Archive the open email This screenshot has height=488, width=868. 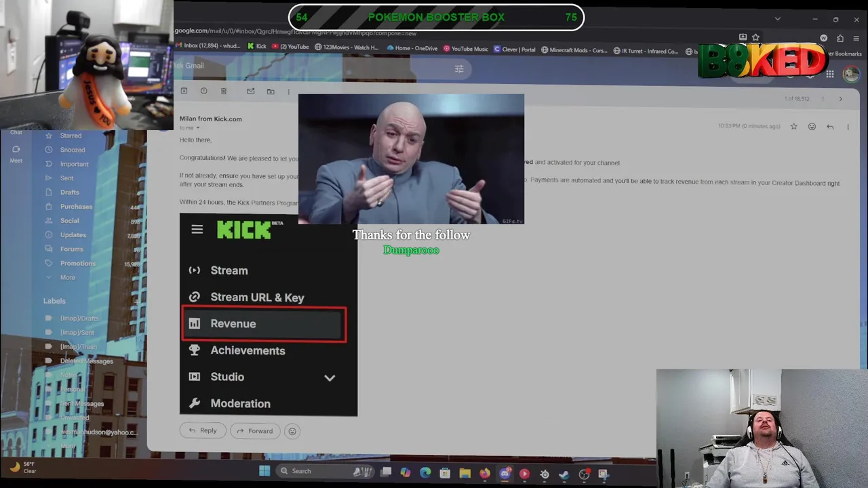(x=184, y=91)
